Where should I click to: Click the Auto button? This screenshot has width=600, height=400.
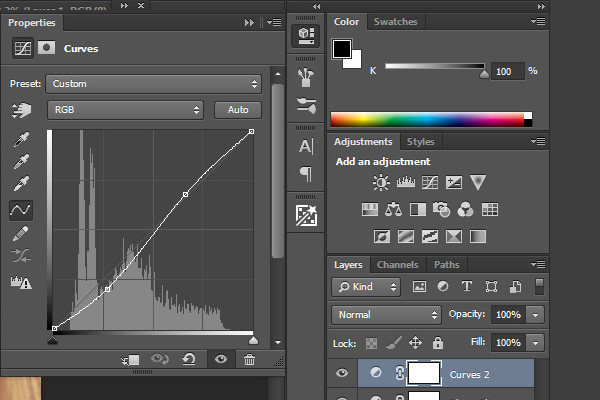(x=238, y=110)
